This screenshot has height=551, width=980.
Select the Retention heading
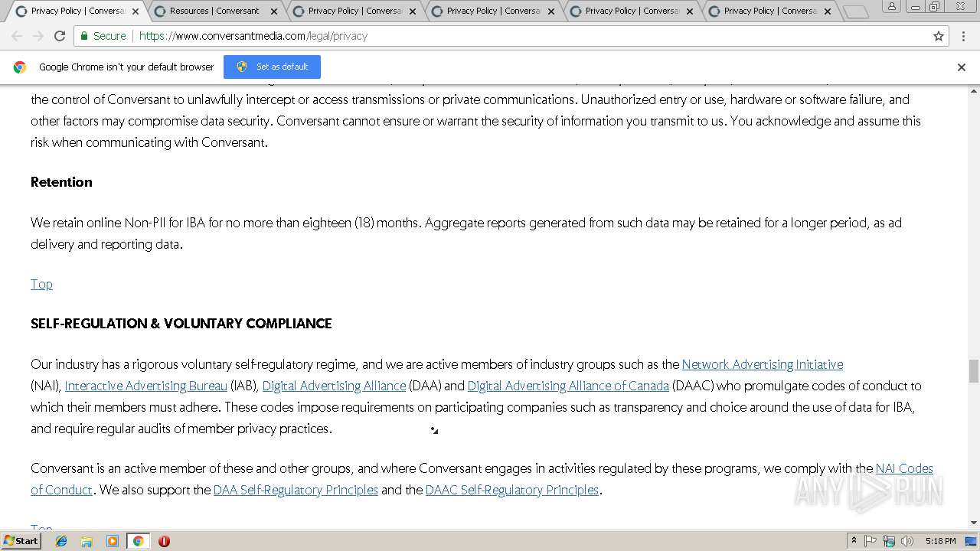click(61, 182)
